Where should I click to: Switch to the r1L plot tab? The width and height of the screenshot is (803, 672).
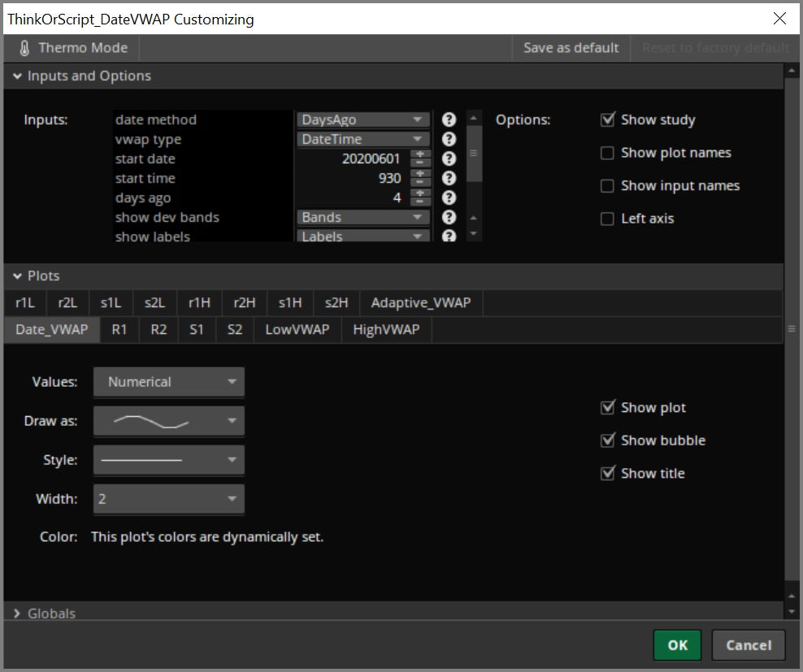click(x=25, y=303)
